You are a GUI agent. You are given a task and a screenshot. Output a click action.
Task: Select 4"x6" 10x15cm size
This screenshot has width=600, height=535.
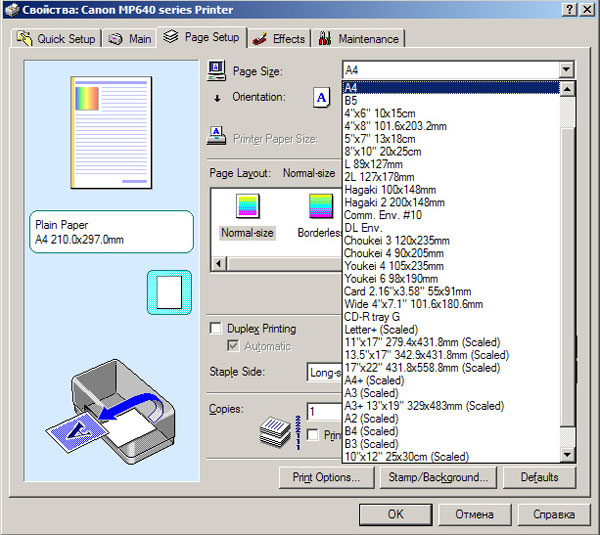click(x=451, y=113)
